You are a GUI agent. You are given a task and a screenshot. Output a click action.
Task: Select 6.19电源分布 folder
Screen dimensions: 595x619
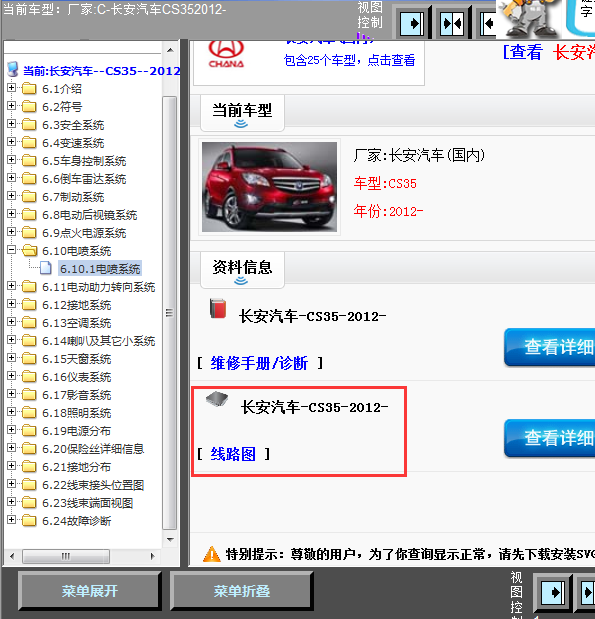click(77, 431)
